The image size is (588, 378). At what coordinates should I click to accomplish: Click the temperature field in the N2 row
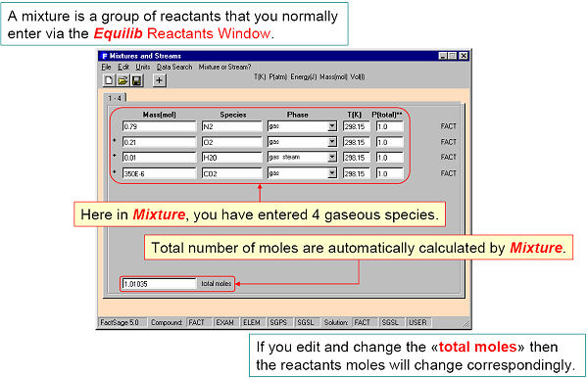point(357,126)
